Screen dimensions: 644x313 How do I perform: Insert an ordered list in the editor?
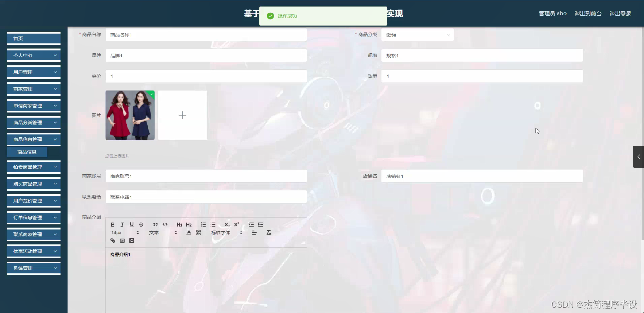[203, 224]
